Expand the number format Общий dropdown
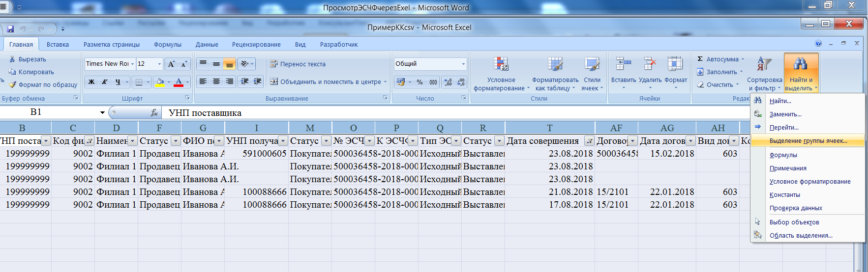The image size is (868, 272). pyautogui.click(x=463, y=64)
